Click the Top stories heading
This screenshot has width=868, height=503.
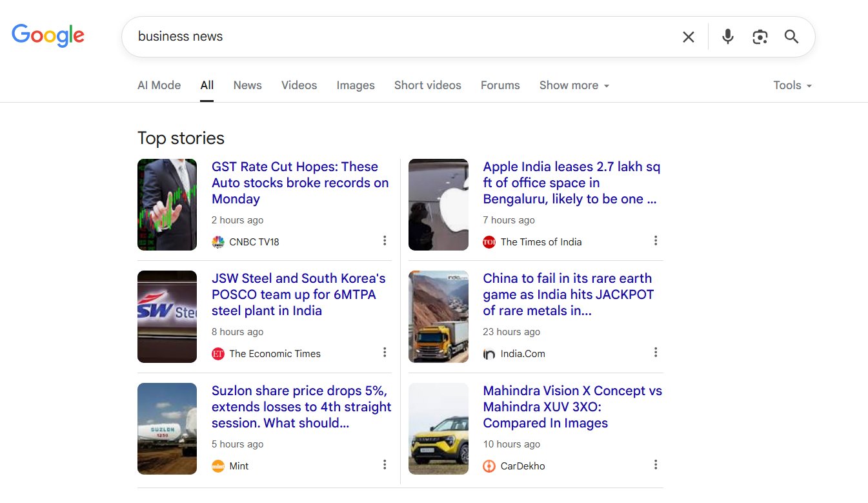click(181, 138)
